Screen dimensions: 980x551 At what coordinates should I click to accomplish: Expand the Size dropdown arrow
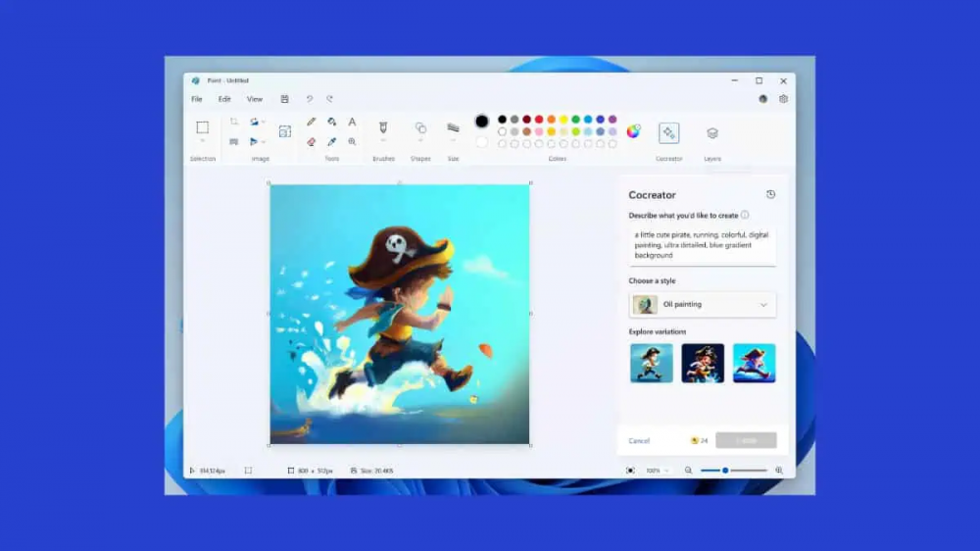pos(453,141)
